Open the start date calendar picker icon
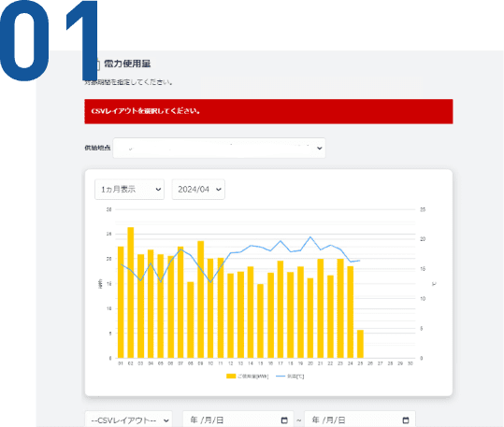 click(x=284, y=420)
